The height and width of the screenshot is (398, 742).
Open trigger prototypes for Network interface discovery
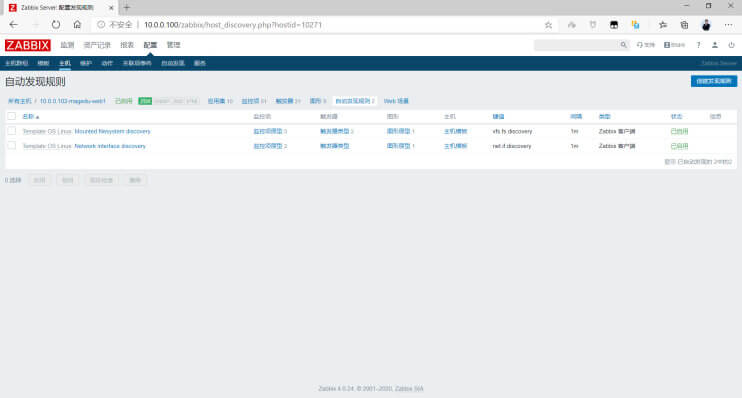(335, 146)
